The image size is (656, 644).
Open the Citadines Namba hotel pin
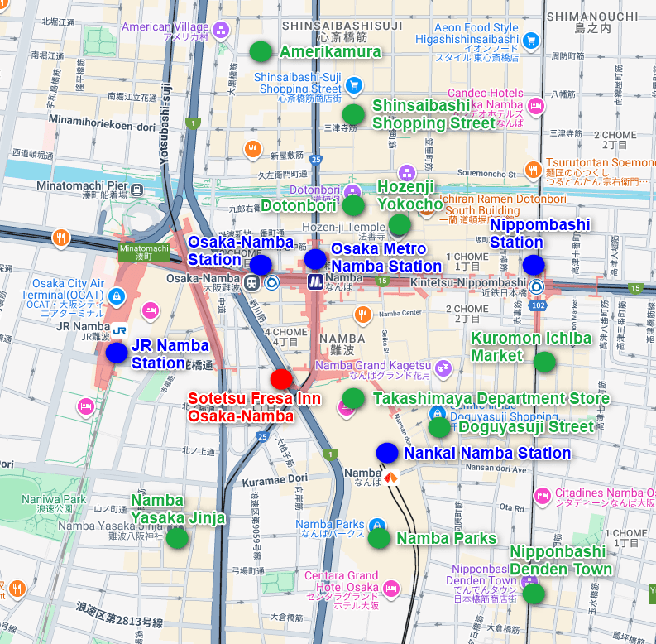click(x=542, y=497)
